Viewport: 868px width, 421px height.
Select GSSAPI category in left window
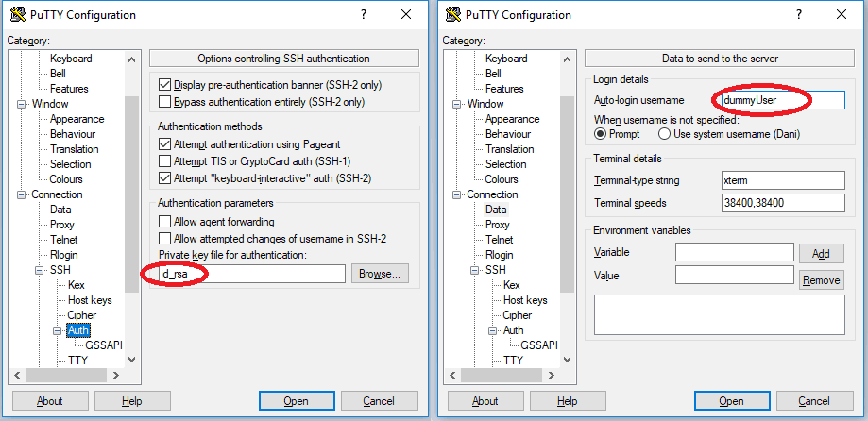tap(104, 345)
